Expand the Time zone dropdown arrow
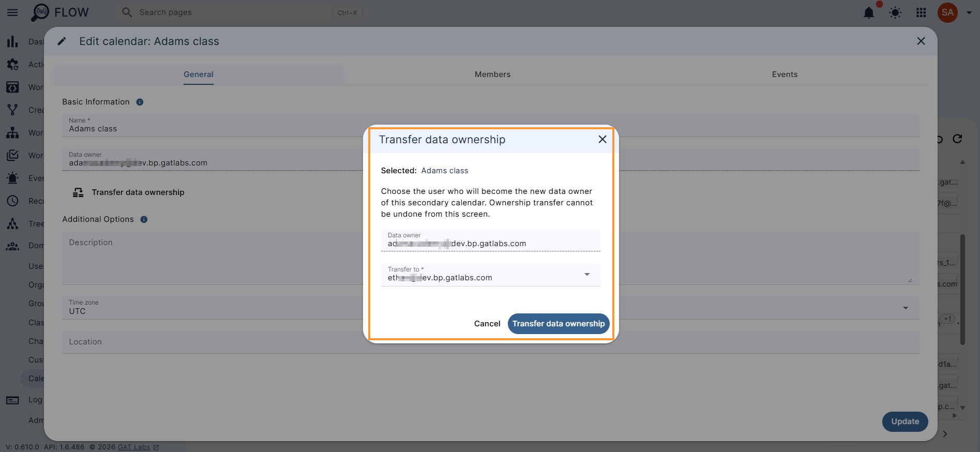The width and height of the screenshot is (980, 452). coord(906,308)
